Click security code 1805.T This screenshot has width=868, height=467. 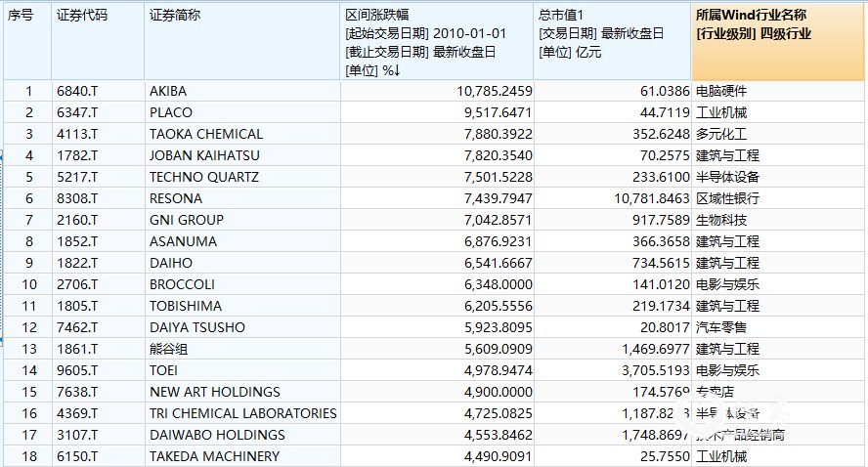(77, 307)
